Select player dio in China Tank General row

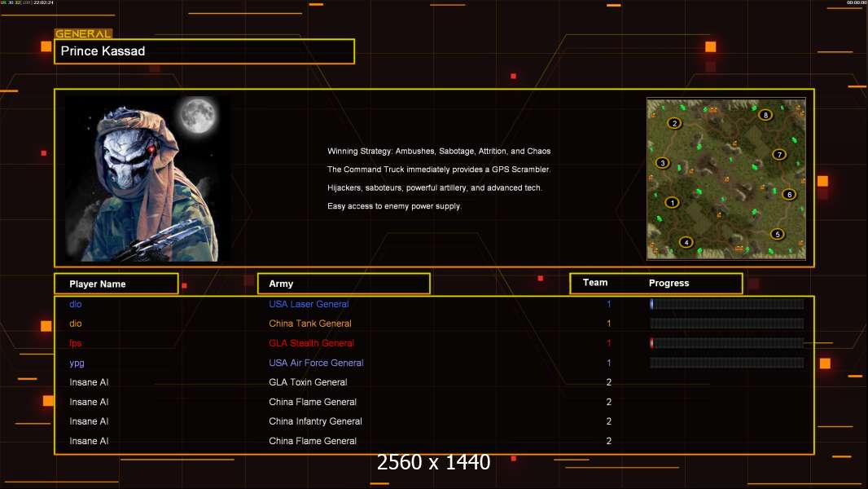click(x=75, y=324)
